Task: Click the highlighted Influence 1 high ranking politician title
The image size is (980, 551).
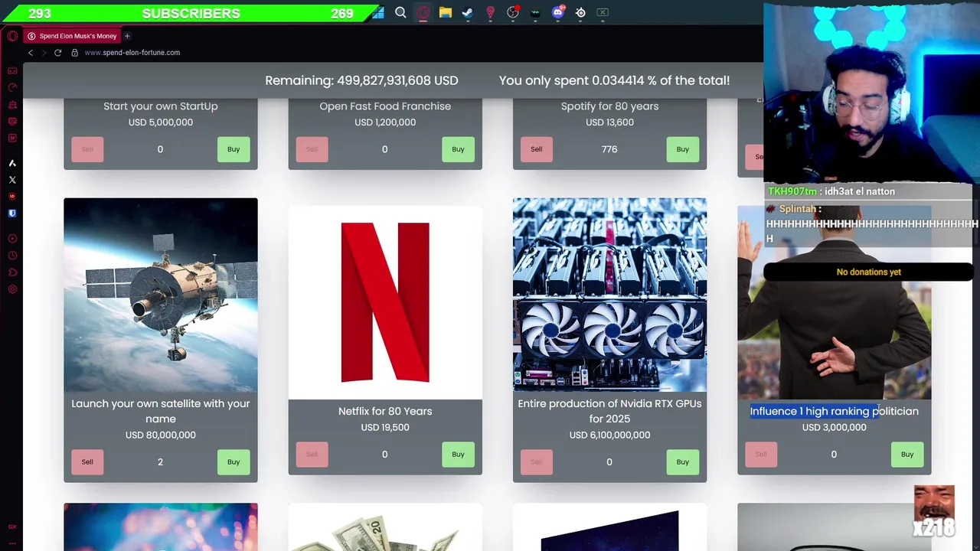Action: click(835, 411)
